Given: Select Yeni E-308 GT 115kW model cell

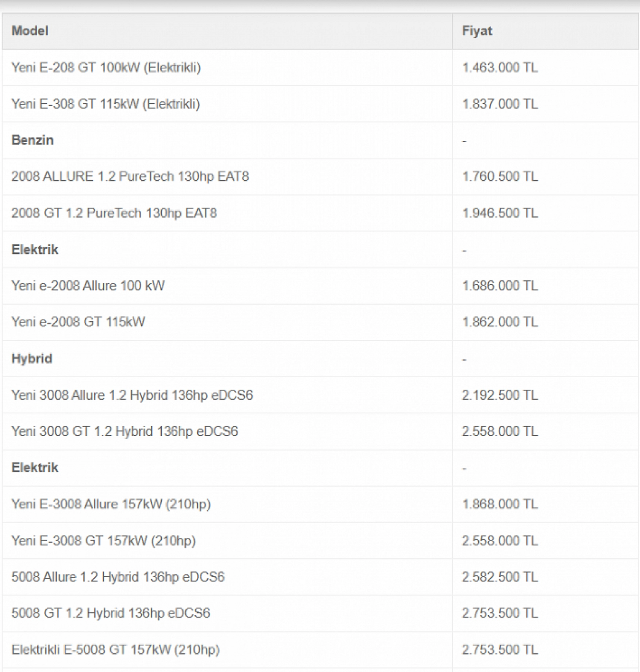Looking at the screenshot, I should pyautogui.click(x=105, y=104).
